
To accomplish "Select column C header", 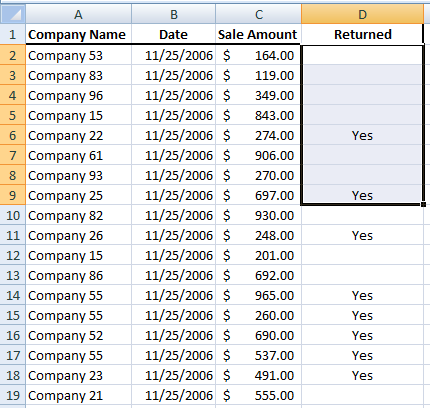I will [x=259, y=14].
